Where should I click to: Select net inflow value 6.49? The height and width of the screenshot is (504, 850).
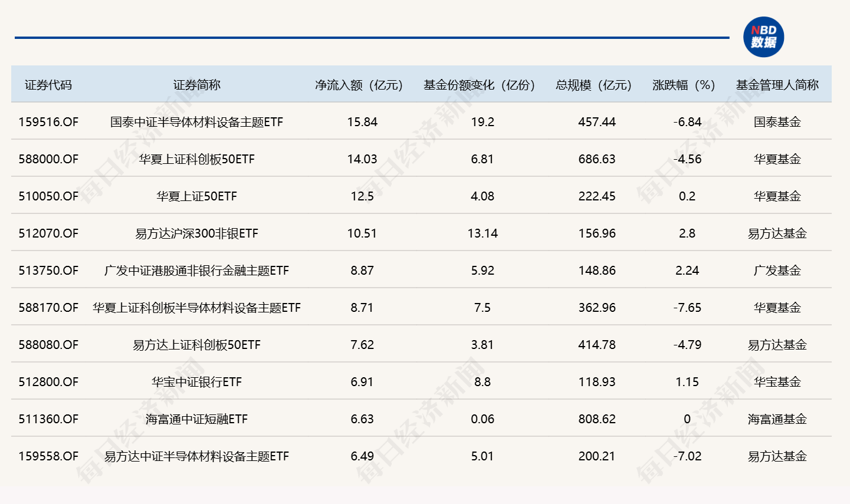(362, 456)
